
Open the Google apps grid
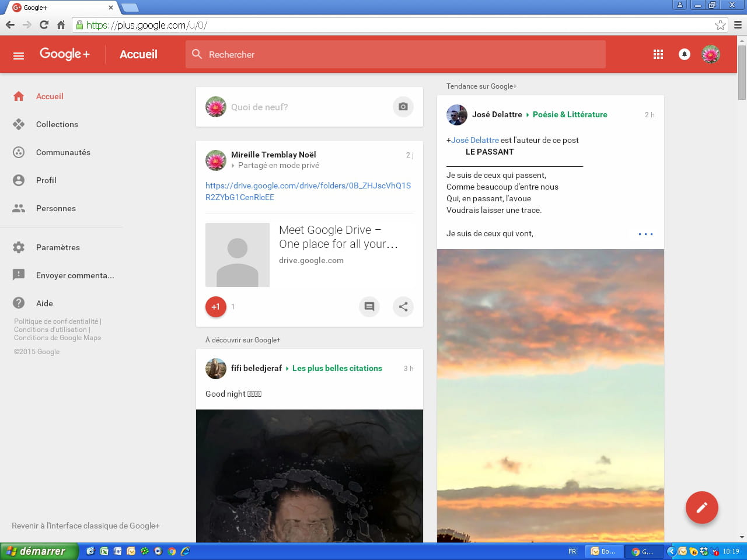pyautogui.click(x=658, y=54)
